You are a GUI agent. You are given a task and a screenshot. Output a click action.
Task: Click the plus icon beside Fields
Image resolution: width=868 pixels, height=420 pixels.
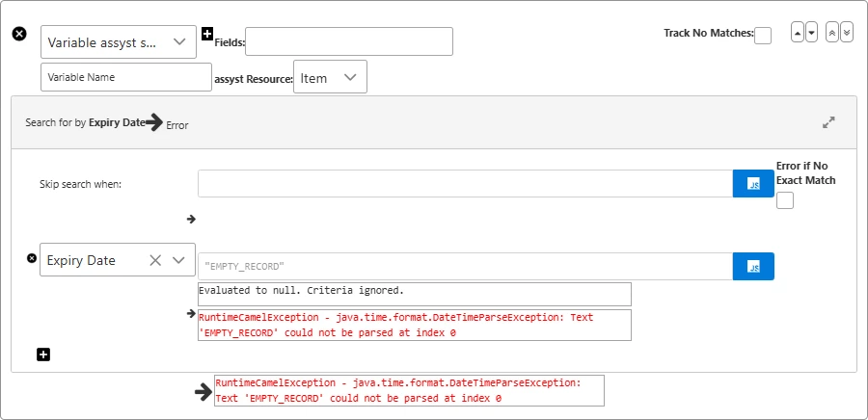(206, 34)
